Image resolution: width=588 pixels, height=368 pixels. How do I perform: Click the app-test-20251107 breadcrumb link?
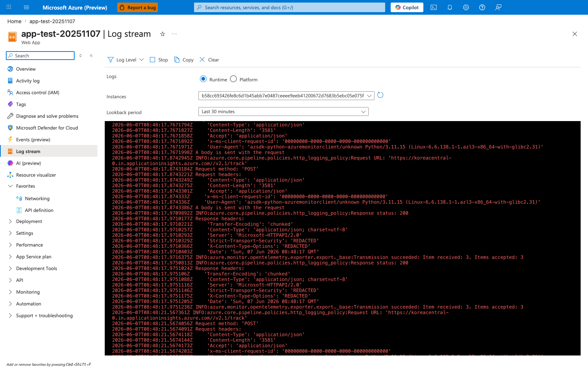tap(52, 21)
